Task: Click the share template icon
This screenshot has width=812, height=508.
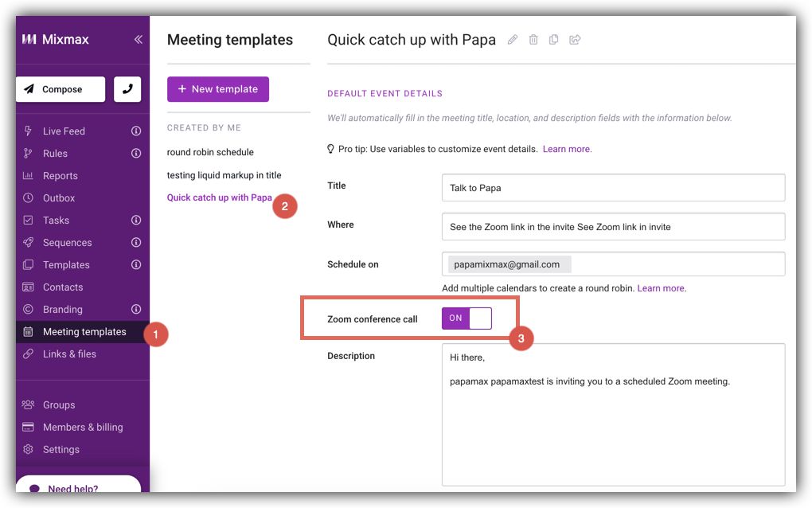Action: pos(575,39)
